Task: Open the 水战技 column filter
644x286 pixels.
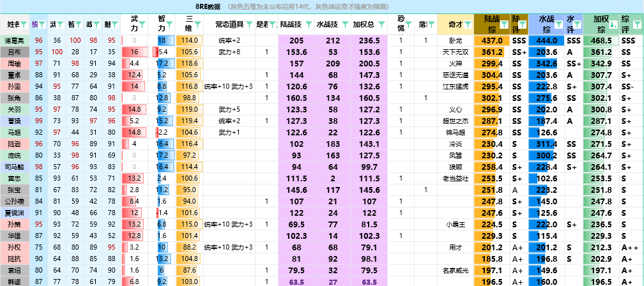Action: 344,25
